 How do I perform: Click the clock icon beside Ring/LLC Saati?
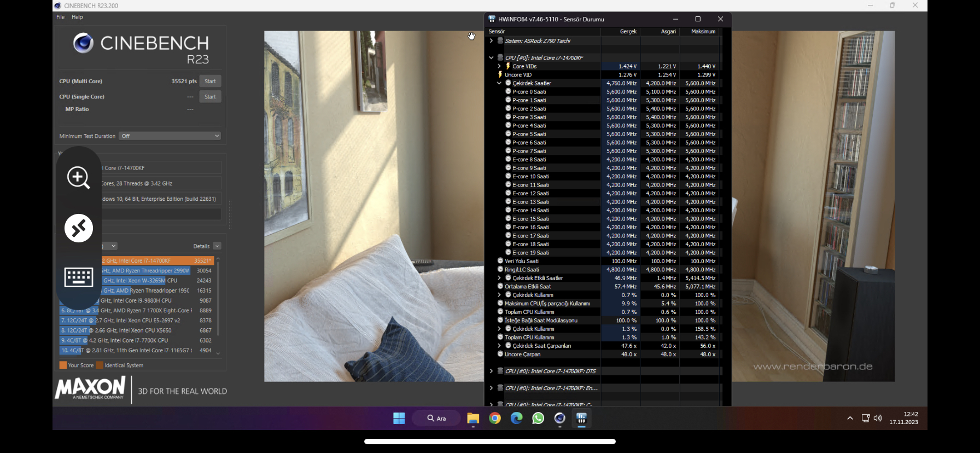coord(500,269)
